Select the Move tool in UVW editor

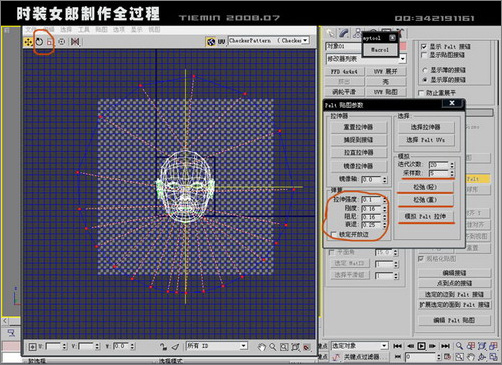[28, 42]
